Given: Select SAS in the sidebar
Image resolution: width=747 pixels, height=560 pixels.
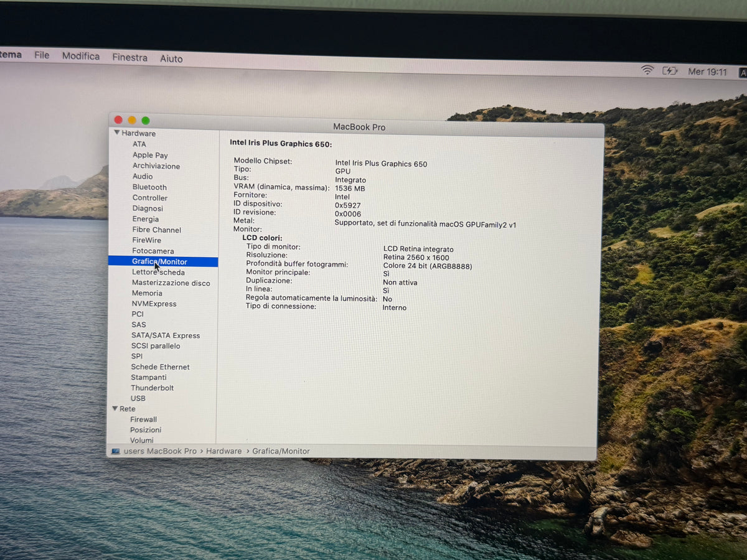Looking at the screenshot, I should click(139, 325).
